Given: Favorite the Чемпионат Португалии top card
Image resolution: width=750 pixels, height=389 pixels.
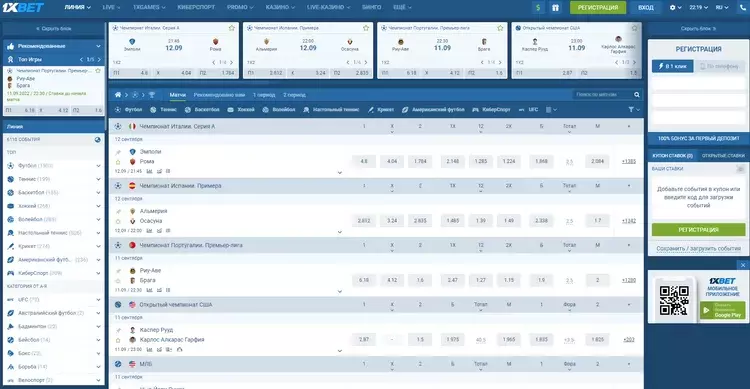Looking at the screenshot, I should (500, 28).
